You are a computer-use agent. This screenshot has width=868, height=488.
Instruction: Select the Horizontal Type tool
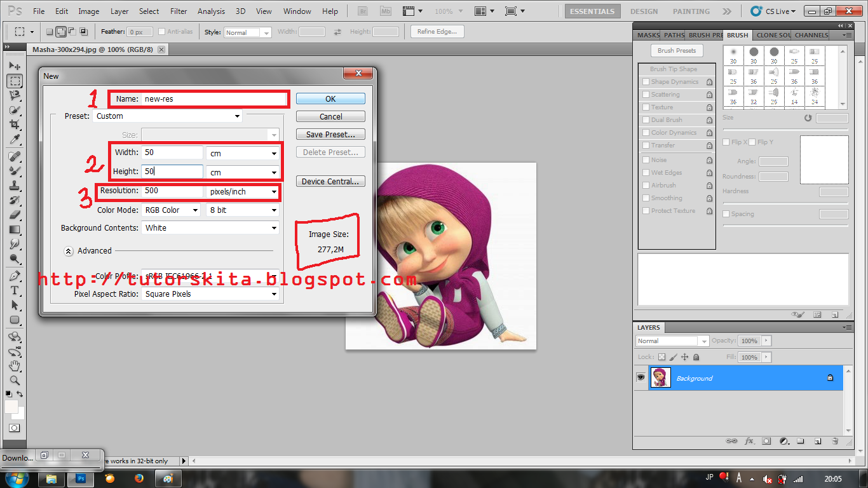15,290
